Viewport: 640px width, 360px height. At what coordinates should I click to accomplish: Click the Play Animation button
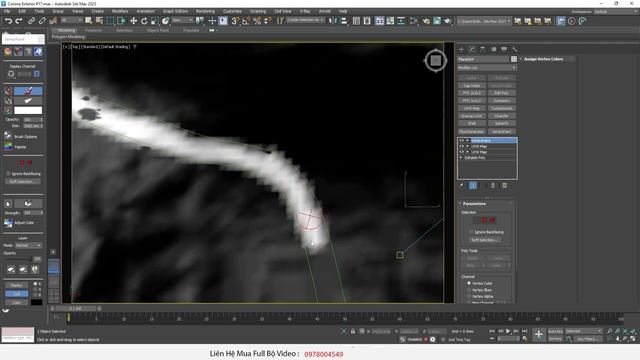(x=508, y=331)
